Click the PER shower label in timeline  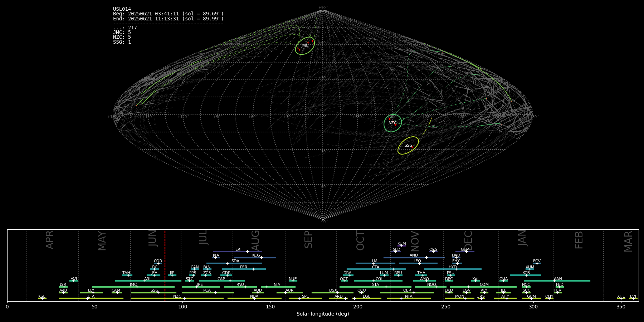pos(244,267)
